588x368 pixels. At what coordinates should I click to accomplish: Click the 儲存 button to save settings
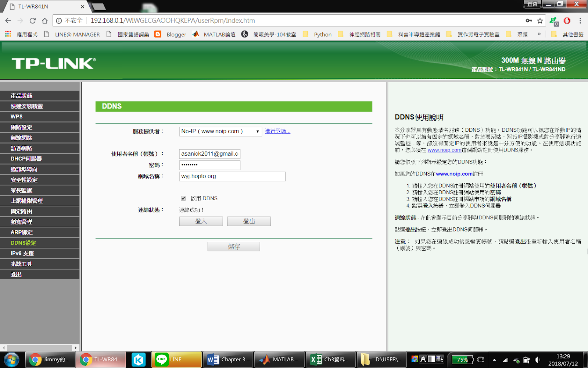pos(233,246)
